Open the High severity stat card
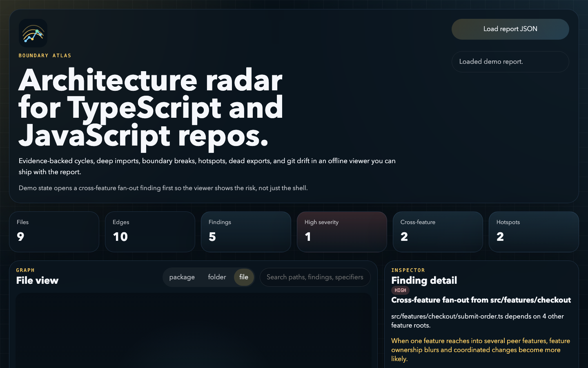588x368 pixels. pyautogui.click(x=342, y=231)
